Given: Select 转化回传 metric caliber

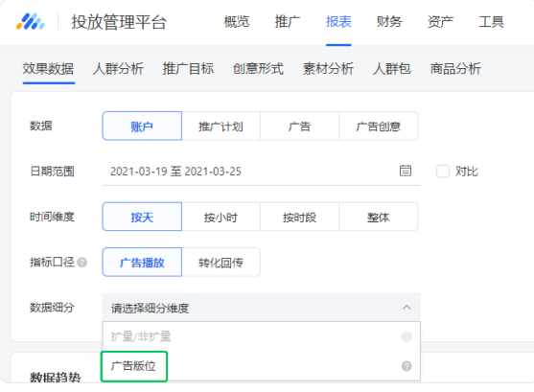Looking at the screenshot, I should tap(221, 263).
